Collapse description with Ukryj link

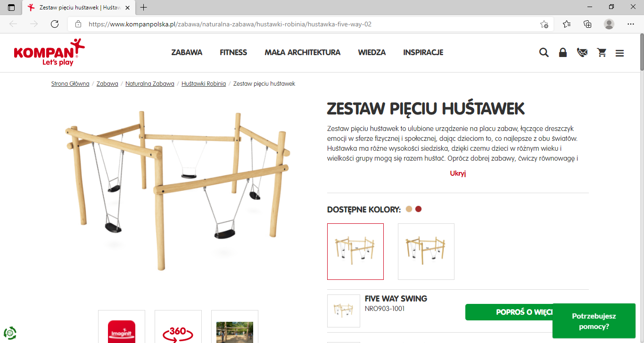pos(458,173)
